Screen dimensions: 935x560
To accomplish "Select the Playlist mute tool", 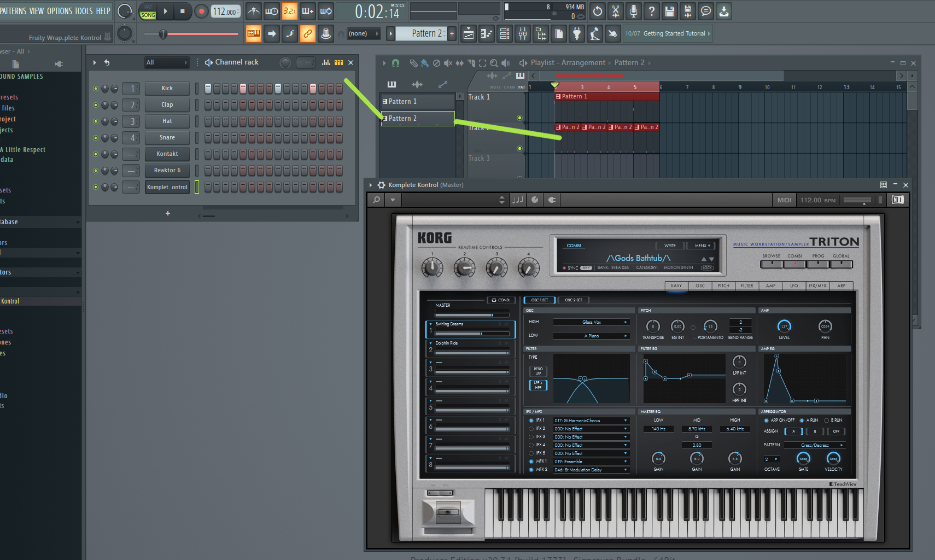I will coord(448,63).
